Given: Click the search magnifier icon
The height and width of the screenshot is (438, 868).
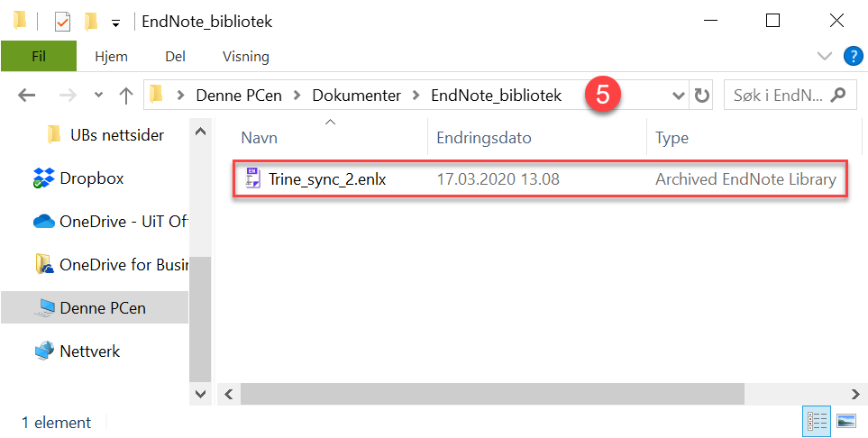Looking at the screenshot, I should (x=838, y=95).
